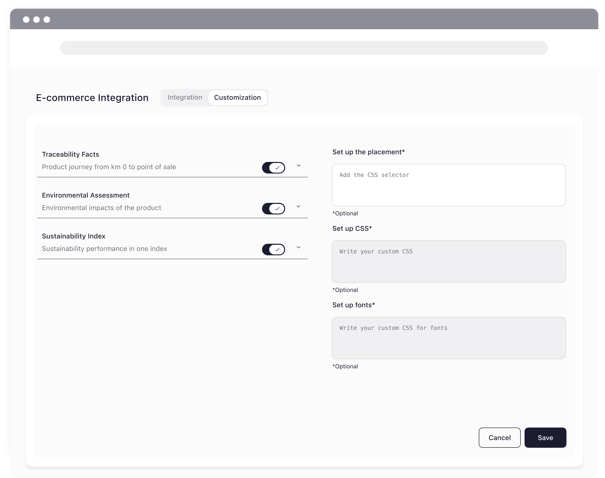Viewport: 605px width, 478px height.
Task: Toggle the Sustainability Index switch
Action: tap(273, 250)
